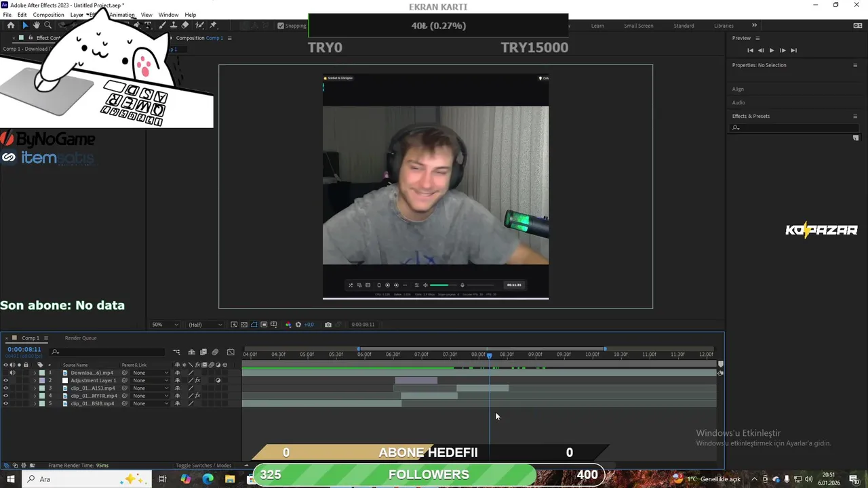The height and width of the screenshot is (488, 868).
Task: Click the purple label swatch of Adjustment Layer 1
Action: tap(42, 380)
